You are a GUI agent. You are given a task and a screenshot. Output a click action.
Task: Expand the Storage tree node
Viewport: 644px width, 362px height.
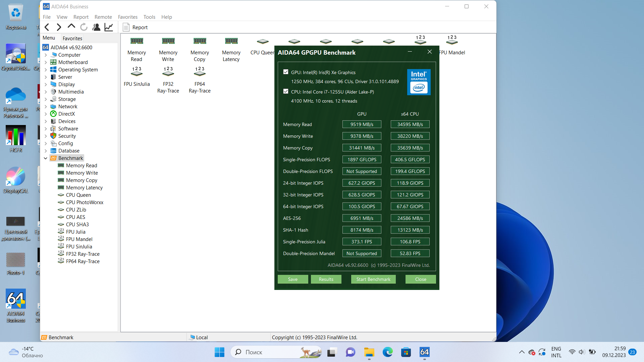tap(46, 99)
